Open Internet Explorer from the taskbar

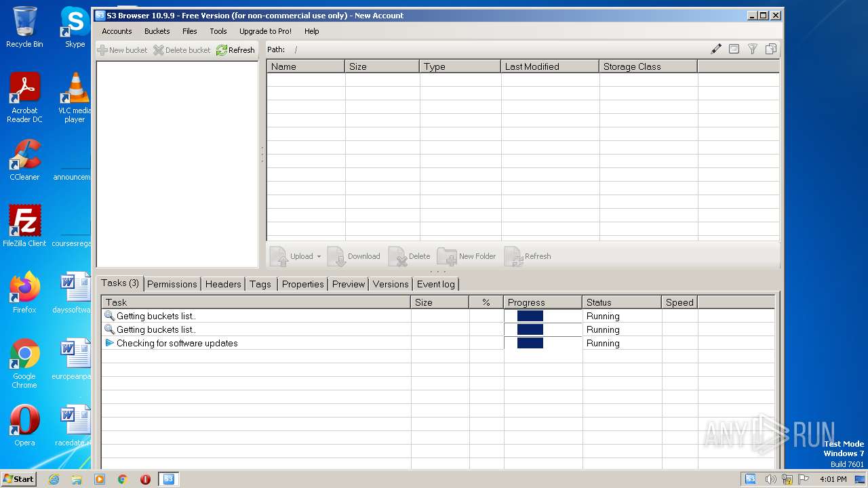coord(54,479)
